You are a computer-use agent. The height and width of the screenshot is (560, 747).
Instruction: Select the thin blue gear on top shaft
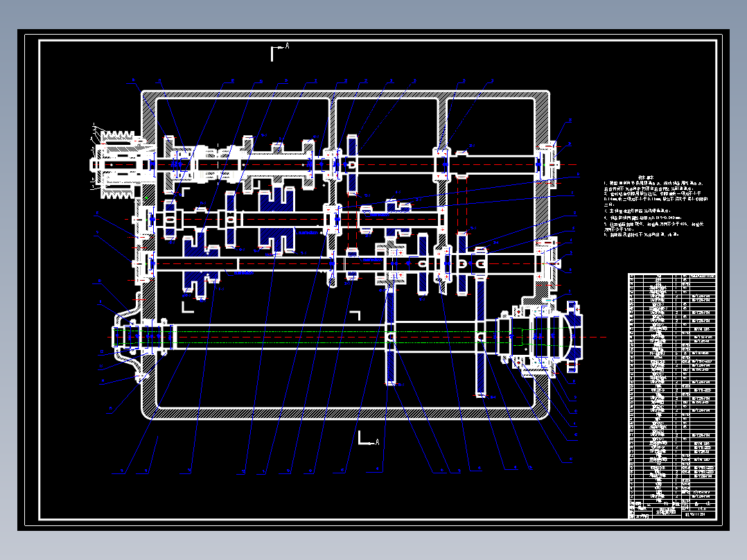(x=352, y=165)
